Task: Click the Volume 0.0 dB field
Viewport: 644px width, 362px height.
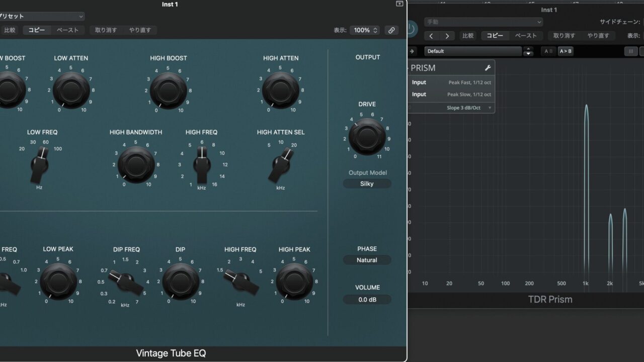Action: [367, 300]
